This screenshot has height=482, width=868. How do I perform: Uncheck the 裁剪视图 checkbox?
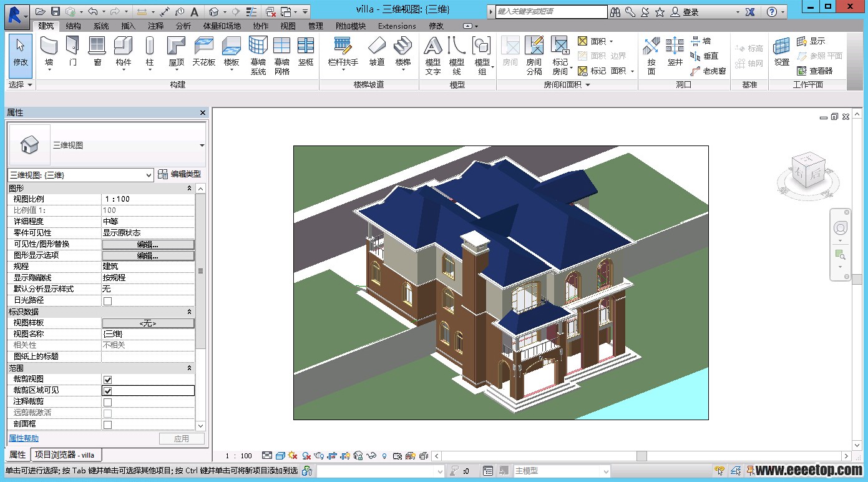pos(107,379)
